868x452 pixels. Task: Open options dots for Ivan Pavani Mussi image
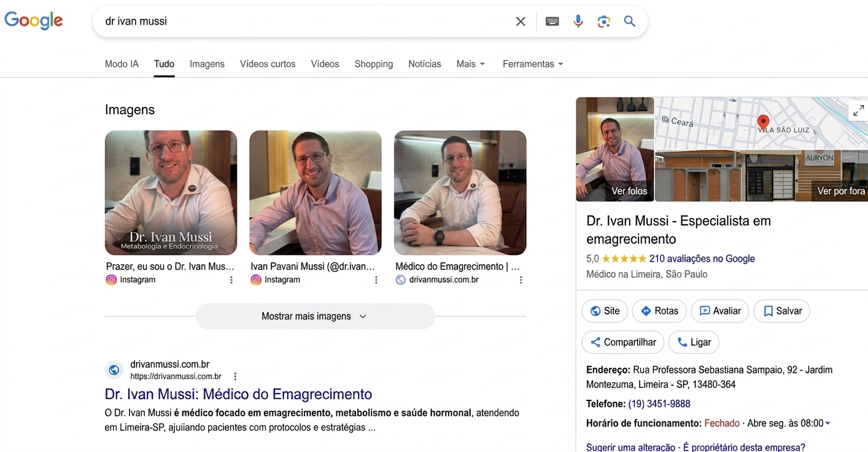(376, 280)
